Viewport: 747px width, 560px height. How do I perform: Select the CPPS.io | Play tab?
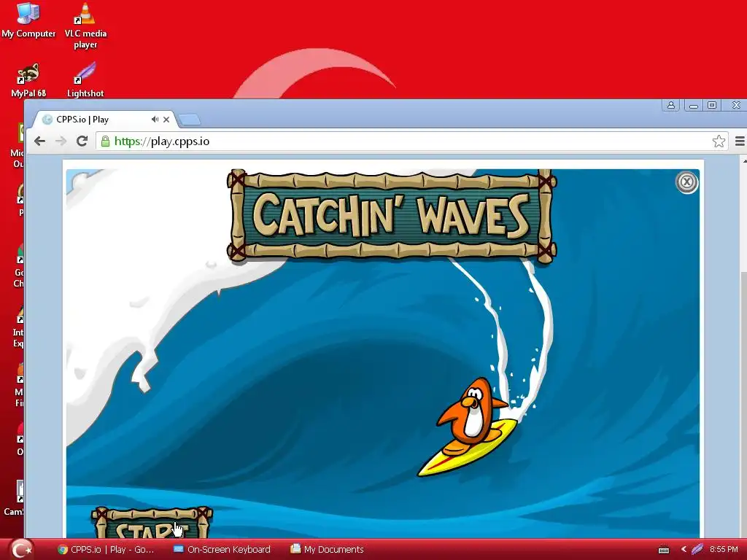(102, 120)
